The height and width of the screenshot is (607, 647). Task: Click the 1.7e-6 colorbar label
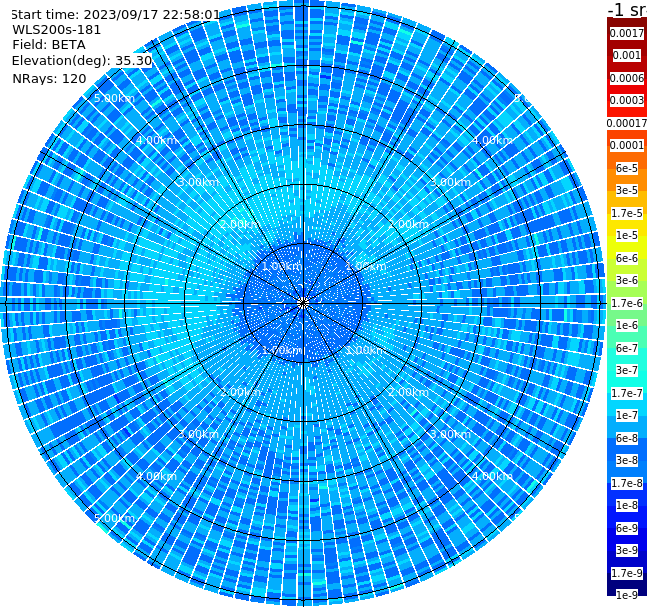[x=627, y=303]
